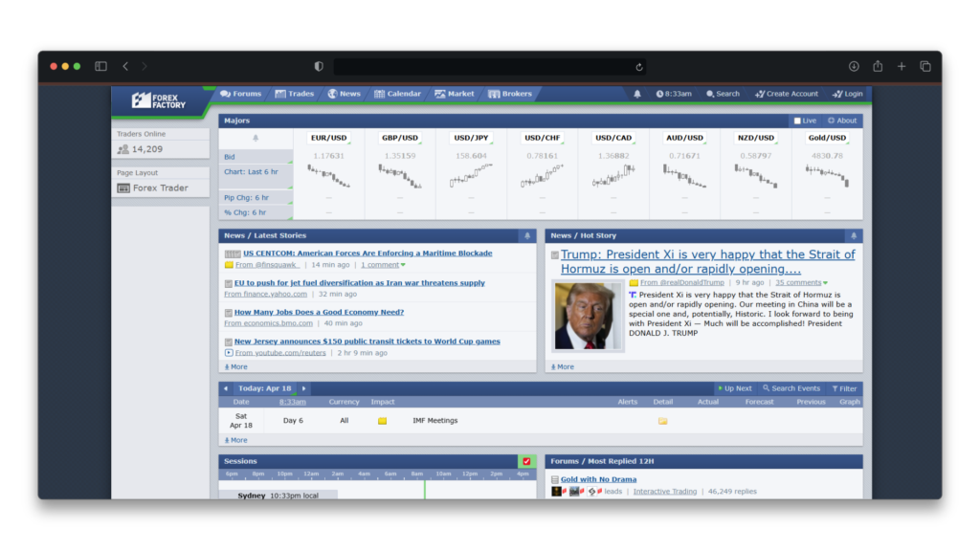Click Interactive Trading forum link
This screenshot has width=980, height=551.
tap(665, 492)
